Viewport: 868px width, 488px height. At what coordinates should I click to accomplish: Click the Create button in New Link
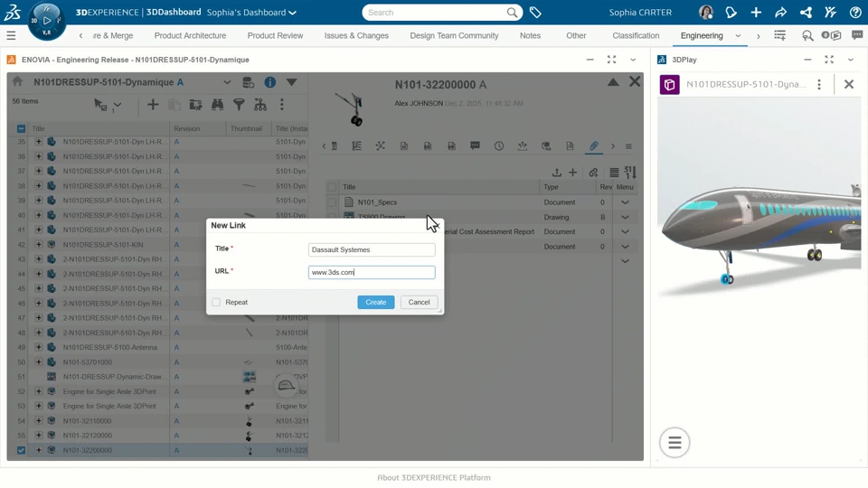point(376,302)
